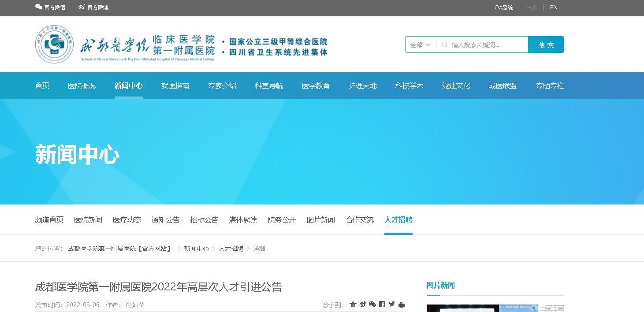Open 护理天地 navigation item
Screen dimensions: 644x312
[363, 85]
